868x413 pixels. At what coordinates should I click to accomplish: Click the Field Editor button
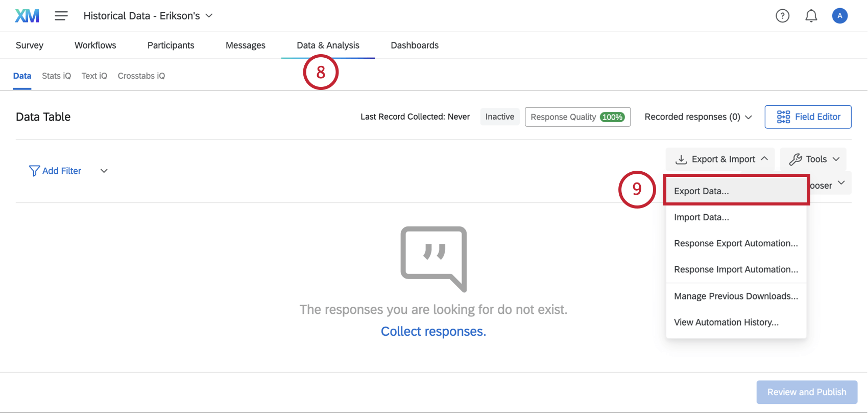(x=808, y=117)
